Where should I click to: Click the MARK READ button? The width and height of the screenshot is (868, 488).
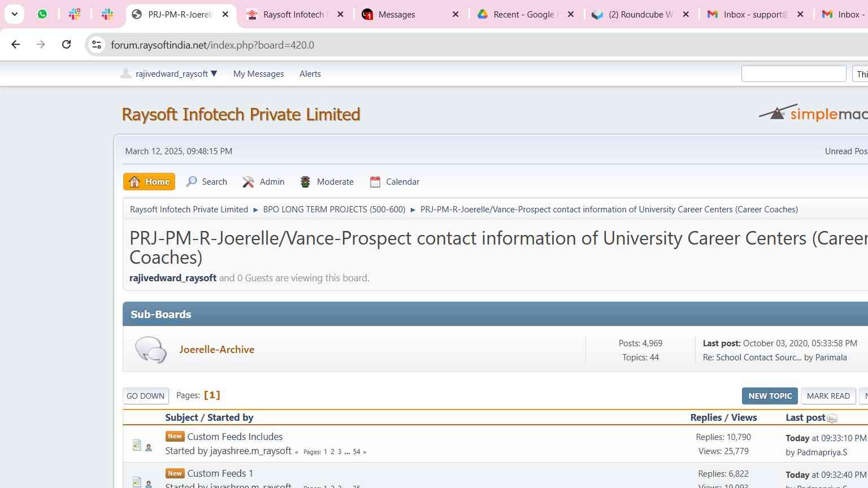(x=828, y=396)
